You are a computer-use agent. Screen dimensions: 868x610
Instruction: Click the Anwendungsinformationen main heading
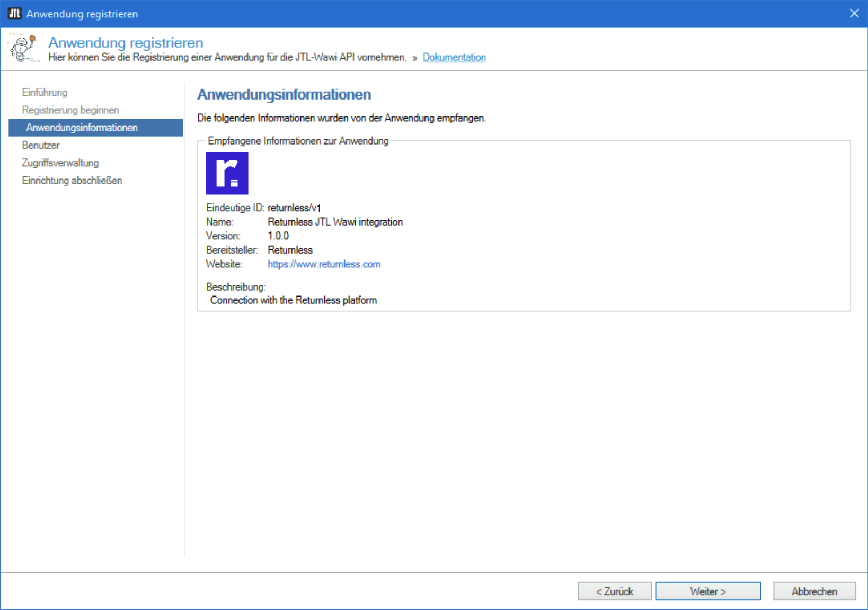[284, 95]
